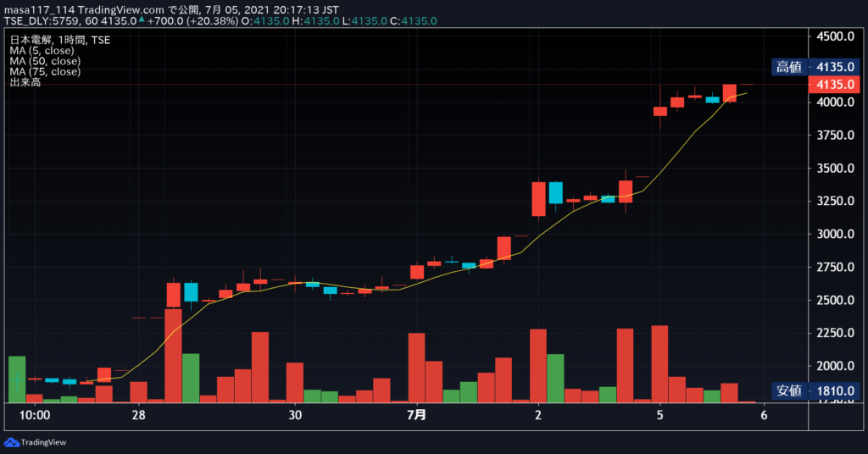This screenshot has height=454, width=868.
Task: Click the TSE_DLY:5759 symbol text in header
Action: pyautogui.click(x=42, y=21)
